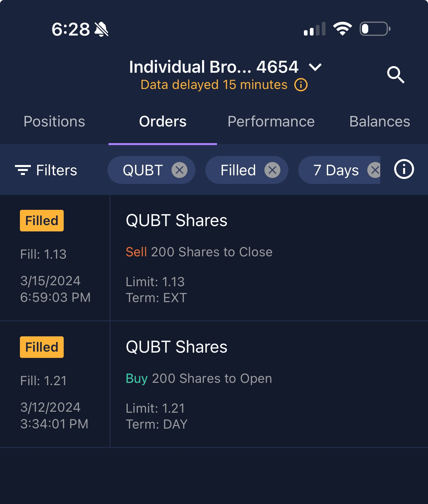Clear the 7 Days filter
The width and height of the screenshot is (428, 504).
tap(375, 170)
